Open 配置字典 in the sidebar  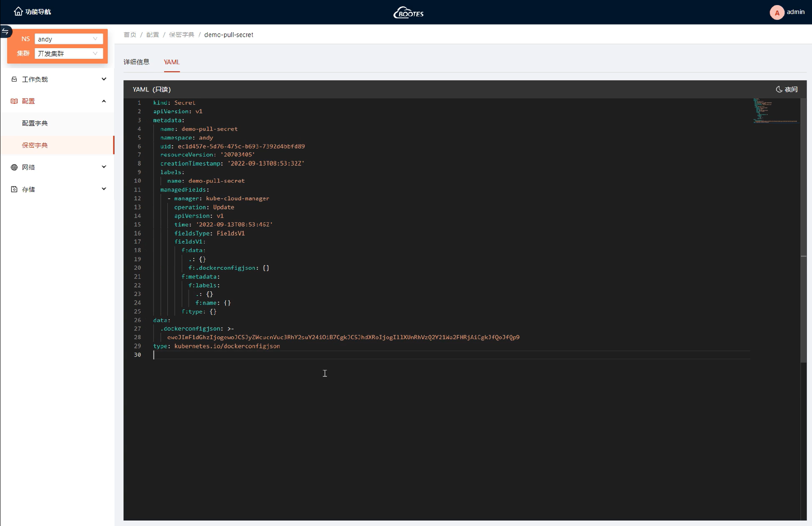[35, 123]
